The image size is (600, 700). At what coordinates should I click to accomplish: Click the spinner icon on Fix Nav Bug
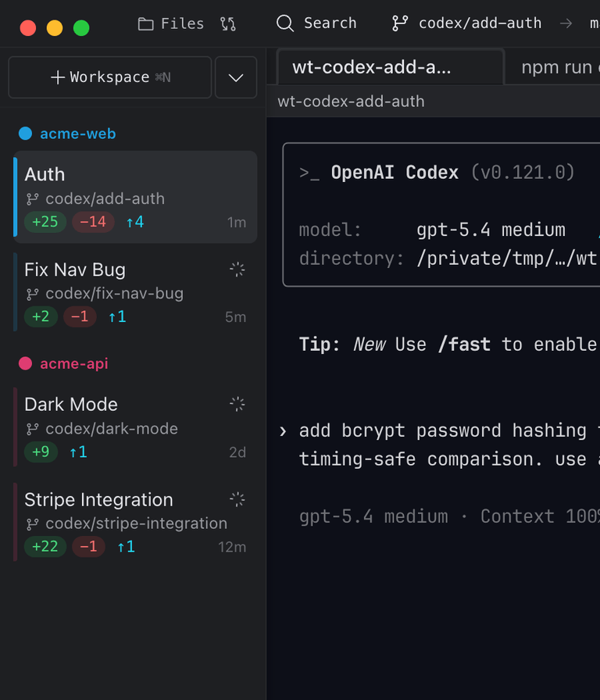(237, 270)
